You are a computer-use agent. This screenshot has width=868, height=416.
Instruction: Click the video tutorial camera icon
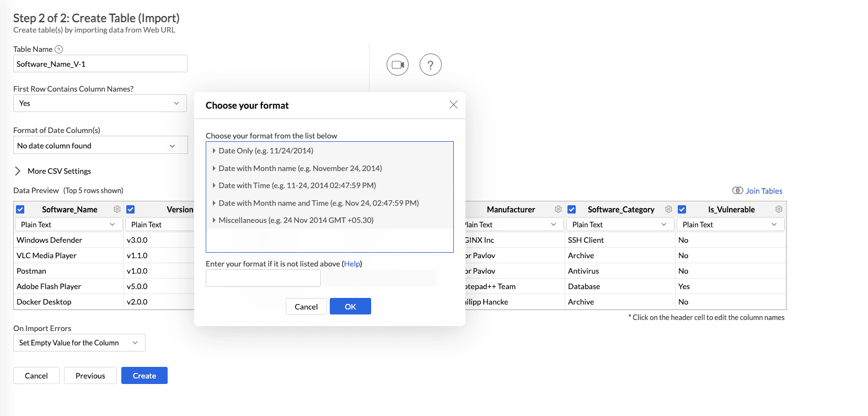(397, 65)
